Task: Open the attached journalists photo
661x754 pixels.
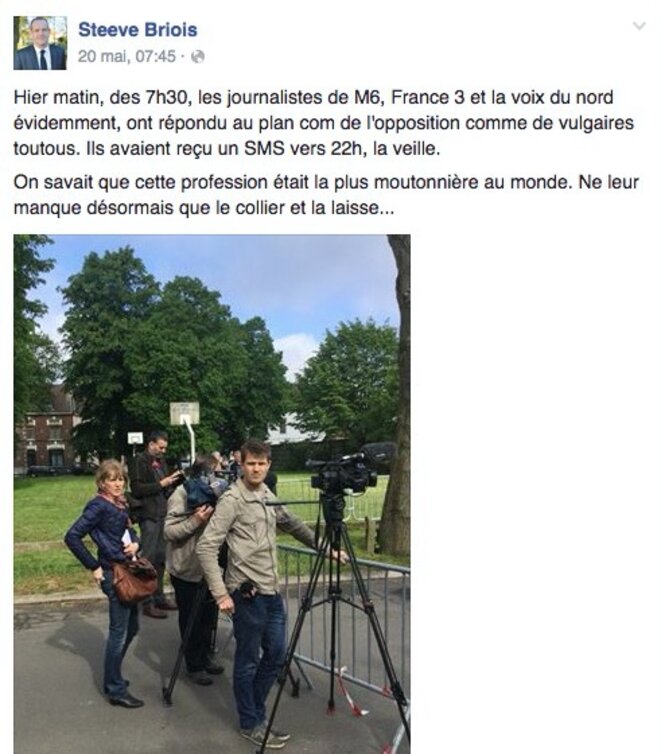Action: pyautogui.click(x=212, y=494)
